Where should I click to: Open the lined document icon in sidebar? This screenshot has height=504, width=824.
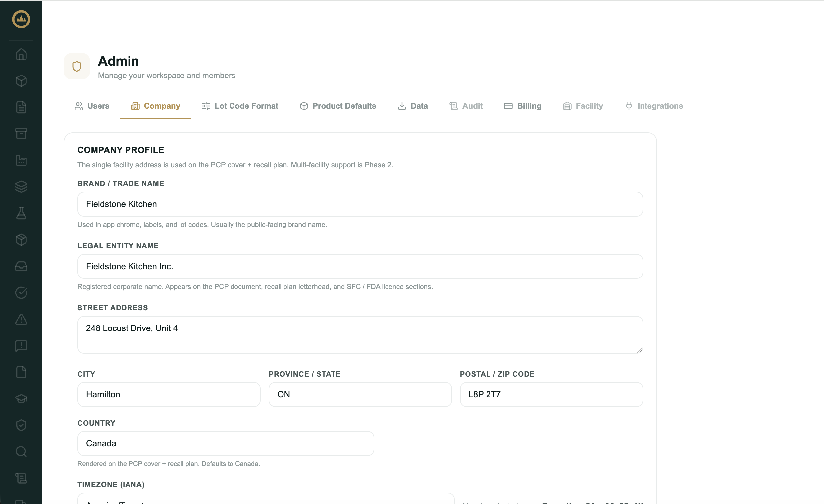pos(21,107)
